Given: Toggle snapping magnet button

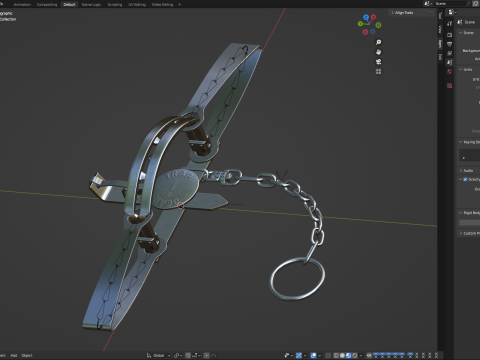Looking at the screenshot, I should 188,355.
